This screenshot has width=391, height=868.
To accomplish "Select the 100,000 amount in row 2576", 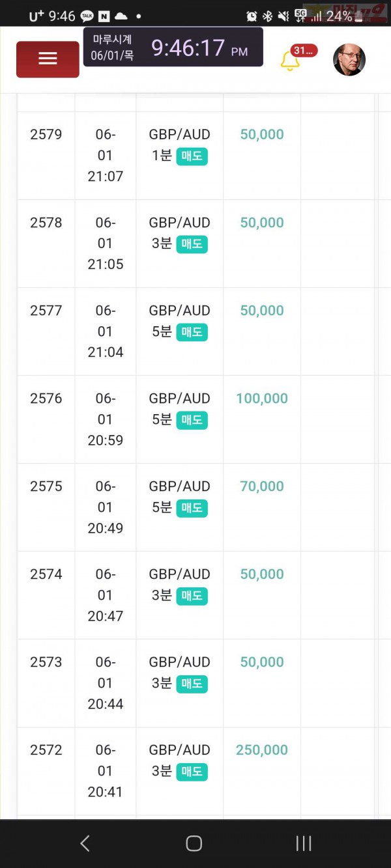I will [262, 398].
